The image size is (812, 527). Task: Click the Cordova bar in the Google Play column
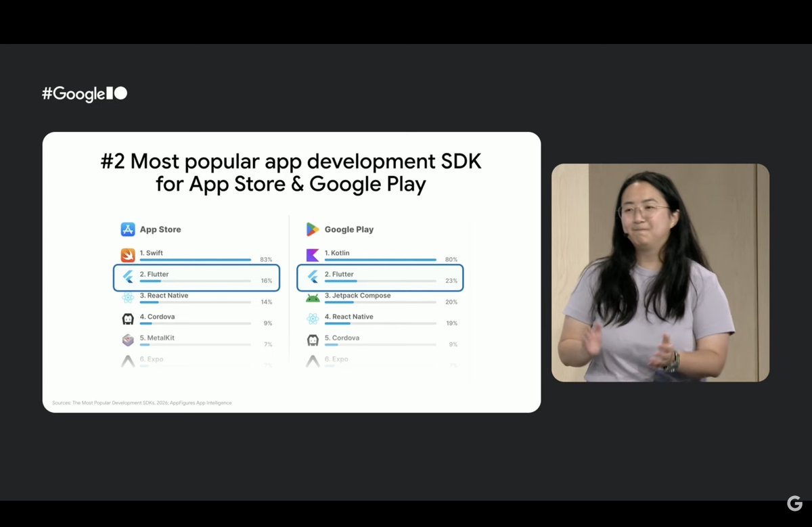380,344
